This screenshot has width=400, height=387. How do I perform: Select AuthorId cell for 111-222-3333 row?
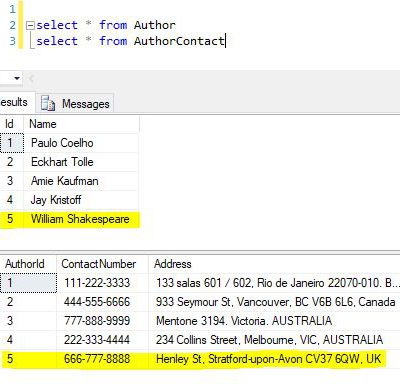(28, 283)
